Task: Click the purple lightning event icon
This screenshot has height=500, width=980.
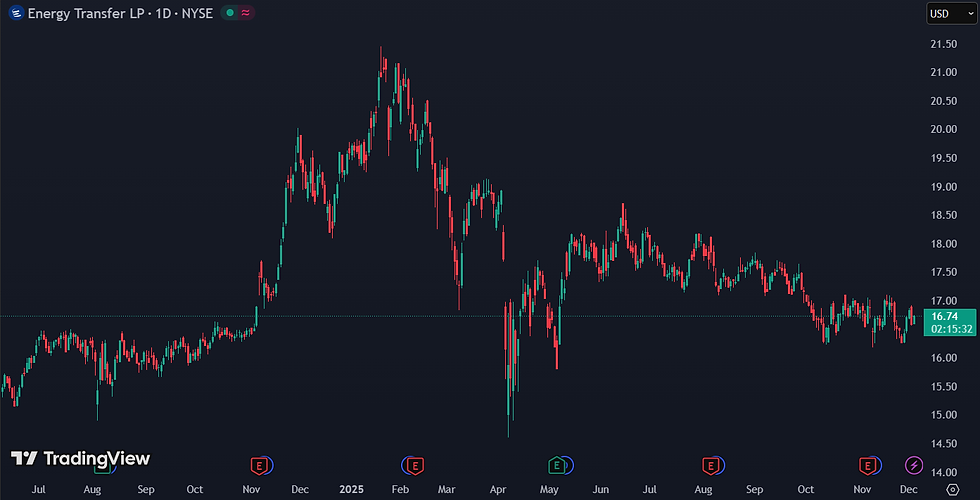Action: [x=914, y=465]
